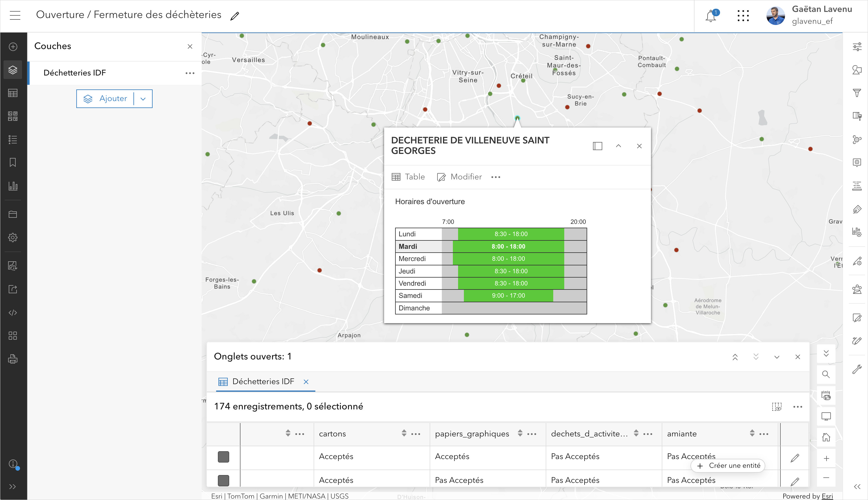Open the Ajouter dropdown arrow
Image resolution: width=868 pixels, height=500 pixels.
(143, 99)
